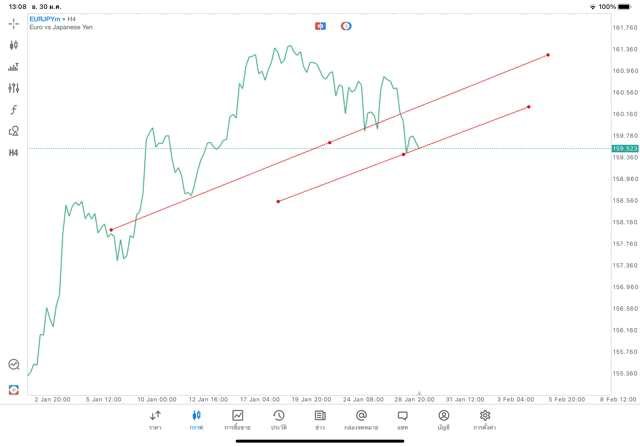Switch to the ราคา (Quotes) tab

coord(155,419)
